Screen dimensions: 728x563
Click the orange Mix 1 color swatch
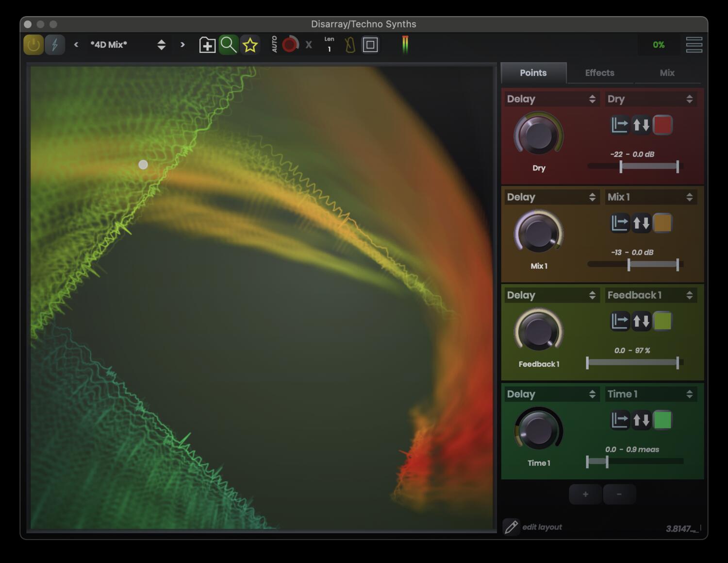click(x=662, y=223)
